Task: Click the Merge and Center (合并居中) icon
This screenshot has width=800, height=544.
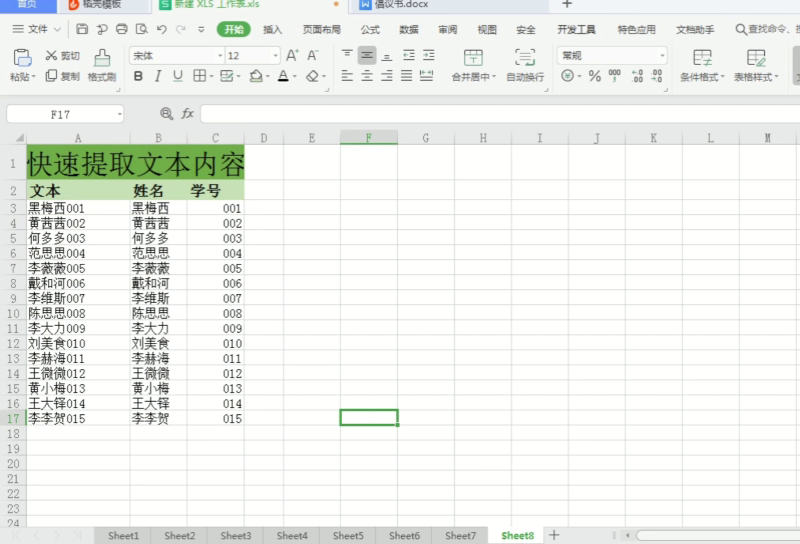Action: pos(473,57)
